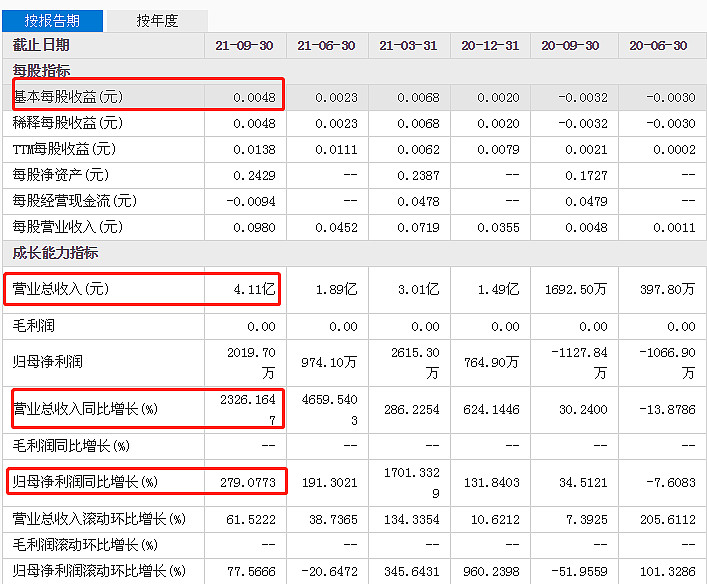Click the 每股指标 section heading
Screen dimensions: 707x584
tap(41, 71)
